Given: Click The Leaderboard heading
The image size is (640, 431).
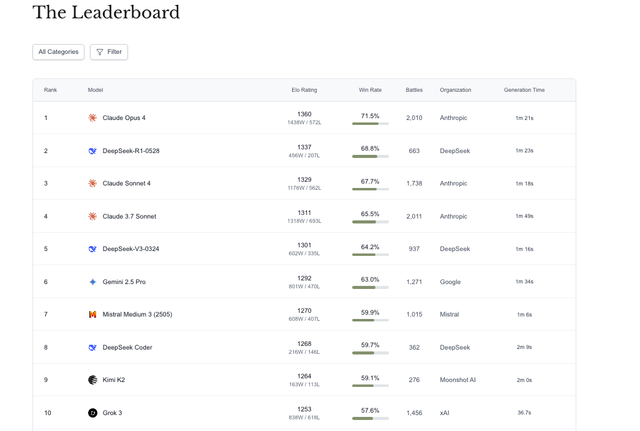Looking at the screenshot, I should click(x=106, y=12).
